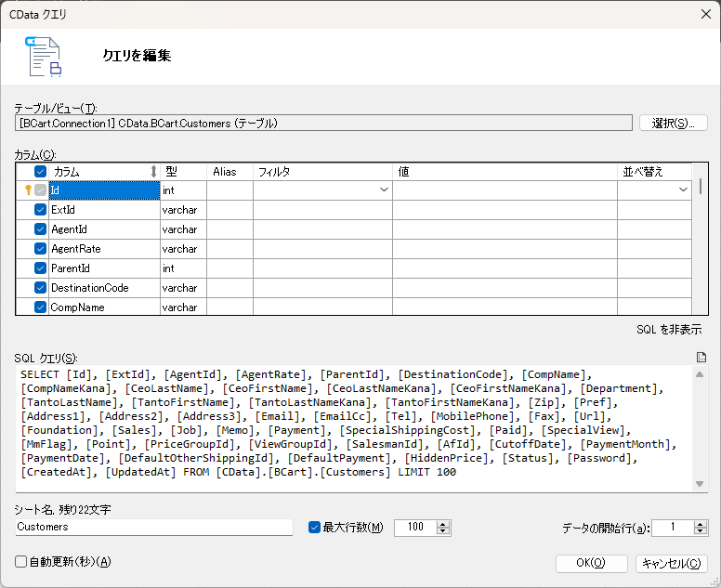Close the CData クエリ dialog
Viewport: 721px width, 588px height.
[706, 14]
